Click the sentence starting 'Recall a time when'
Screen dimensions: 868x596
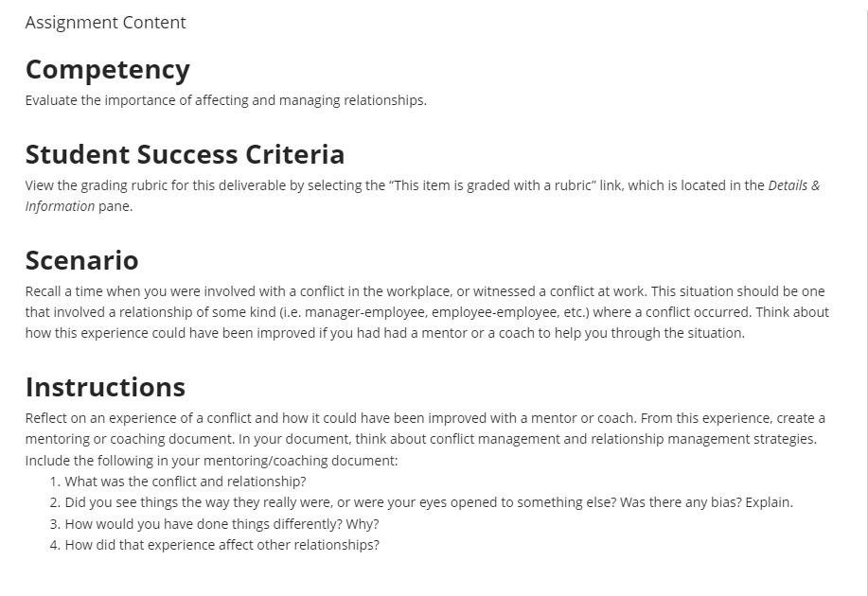click(337, 291)
